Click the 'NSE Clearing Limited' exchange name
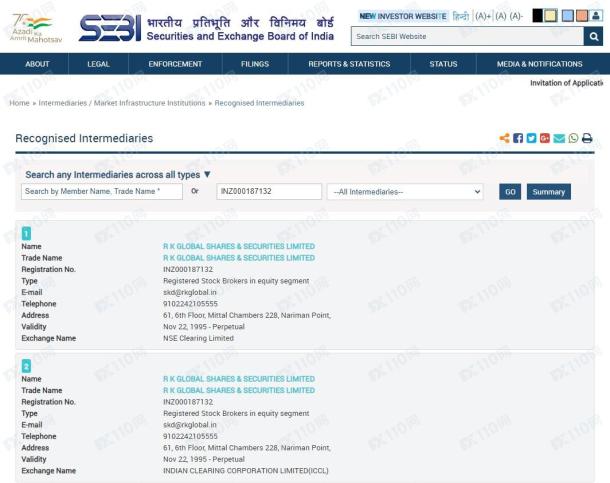This screenshot has height=483, width=610. pyautogui.click(x=198, y=338)
